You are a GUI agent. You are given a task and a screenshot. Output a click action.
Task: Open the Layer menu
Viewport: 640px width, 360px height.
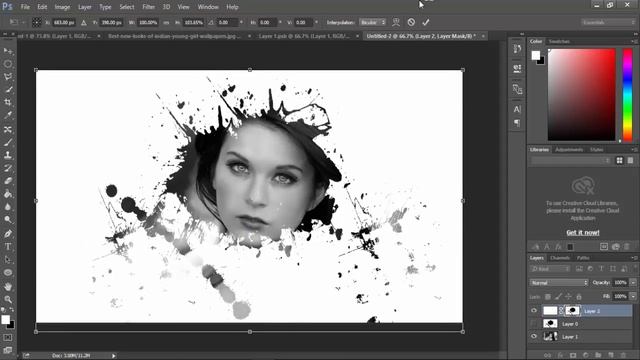[x=84, y=7]
